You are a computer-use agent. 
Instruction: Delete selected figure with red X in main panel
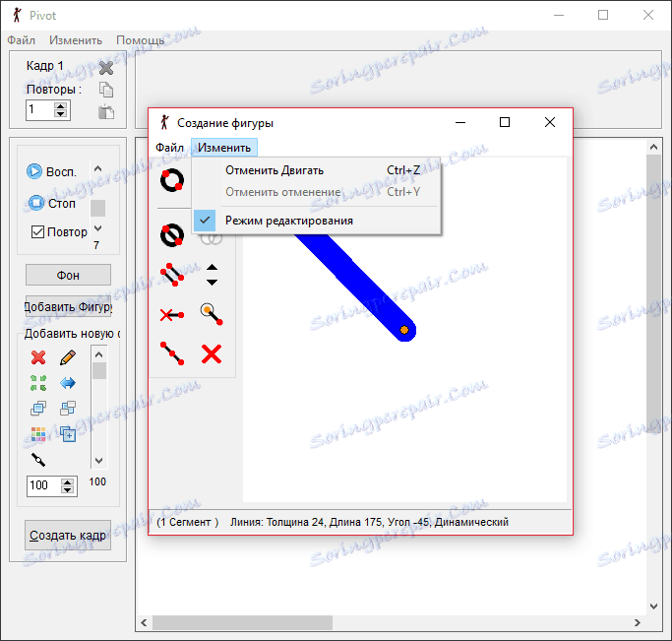pos(38,357)
